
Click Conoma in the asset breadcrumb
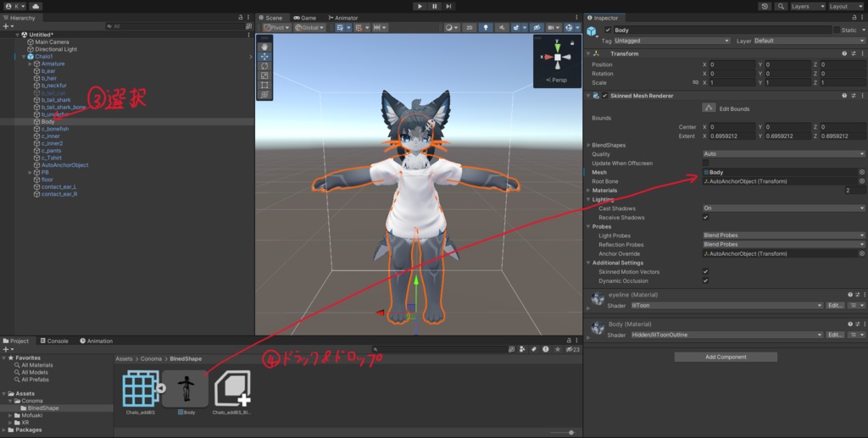pos(151,359)
